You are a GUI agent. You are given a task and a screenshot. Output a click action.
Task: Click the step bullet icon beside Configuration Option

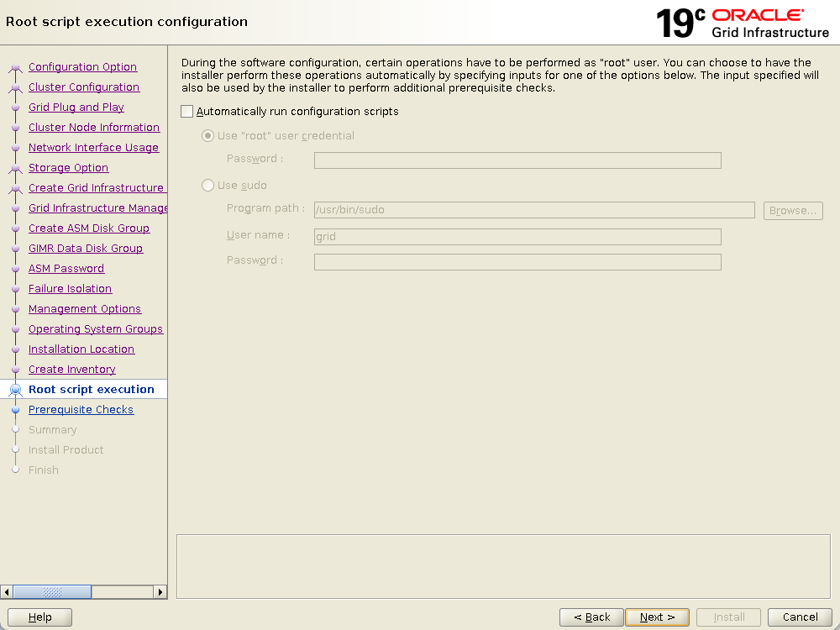pos(15,68)
